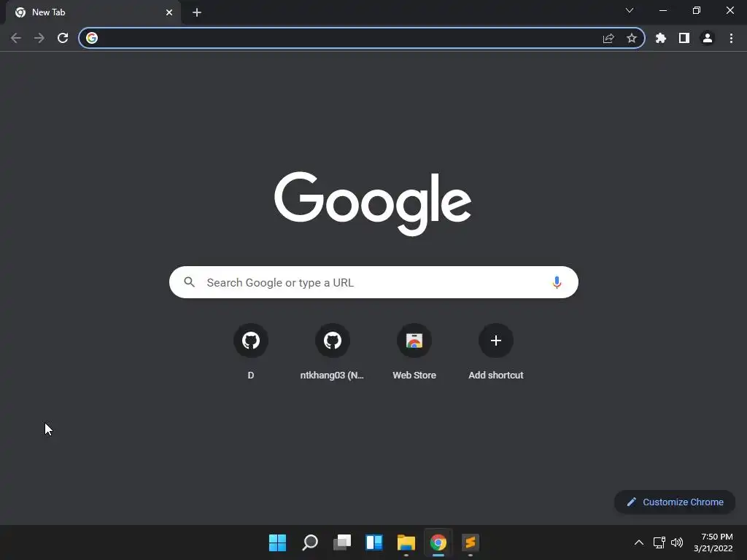Open the Windows Start menu
Viewport: 747px width, 560px height.
(x=277, y=542)
